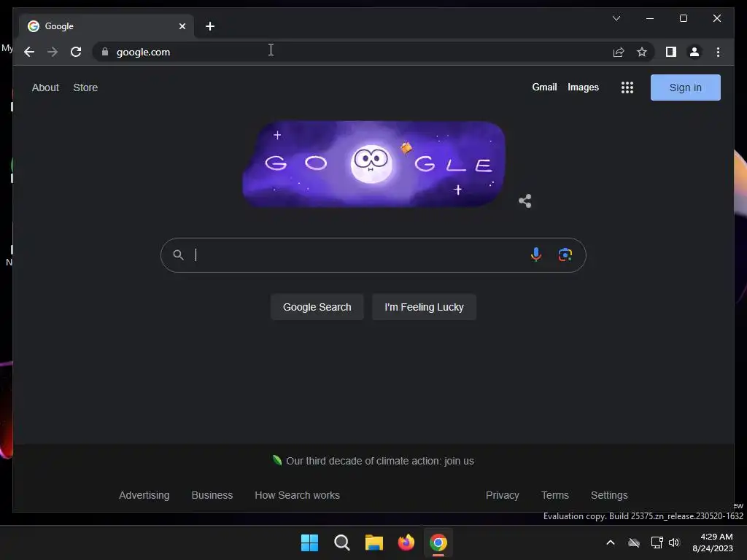This screenshot has width=747, height=560.
Task: Open the footer Settings menu
Action: (609, 495)
